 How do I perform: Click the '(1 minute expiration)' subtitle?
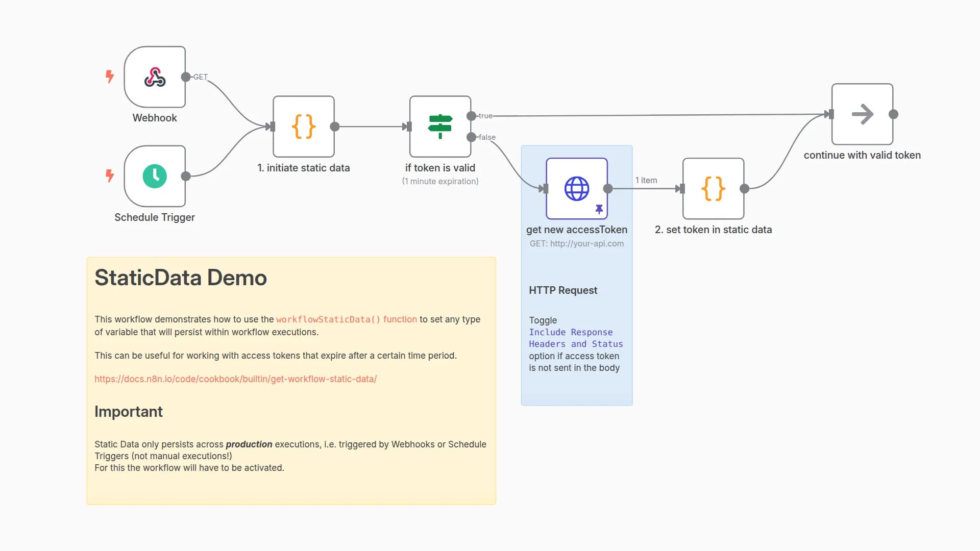pos(440,181)
